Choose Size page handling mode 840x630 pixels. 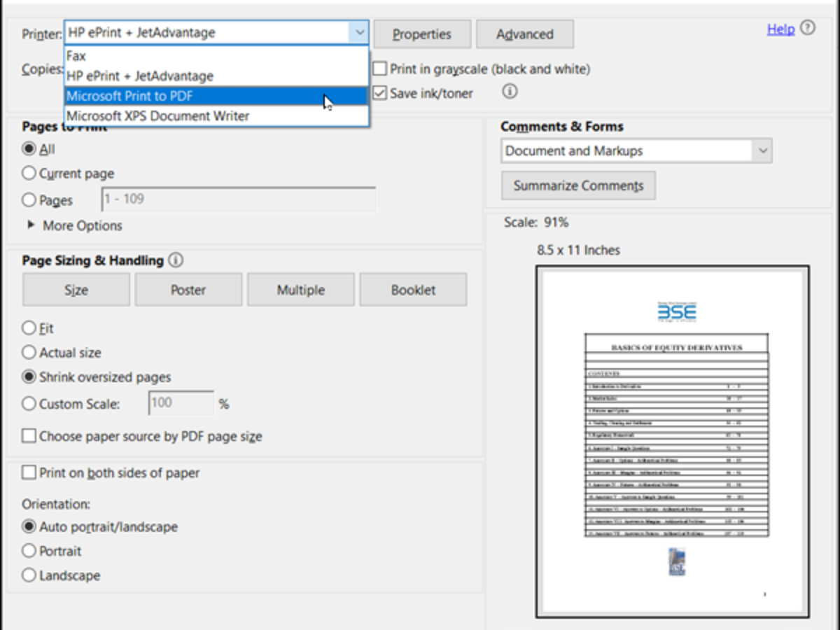(x=76, y=290)
